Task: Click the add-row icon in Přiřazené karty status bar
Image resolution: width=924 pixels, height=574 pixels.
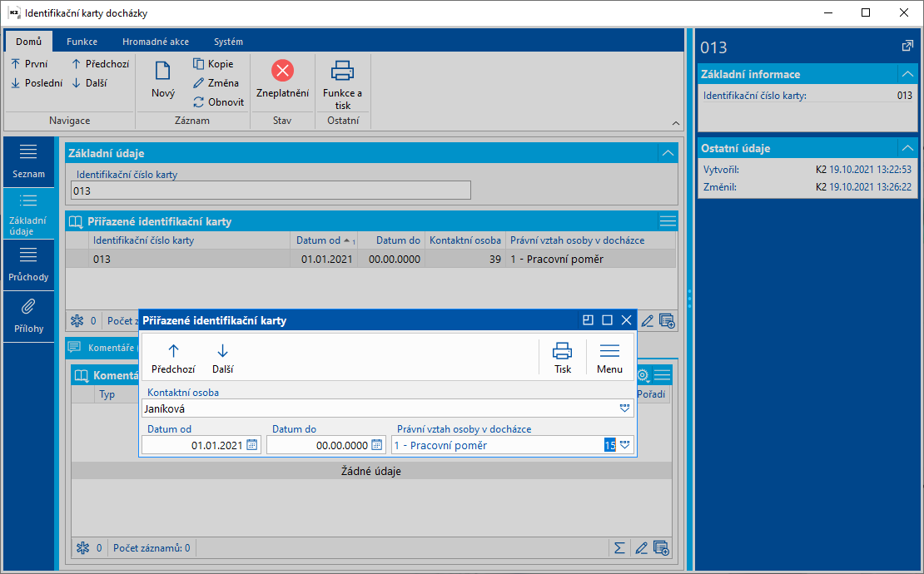Action: click(x=667, y=321)
